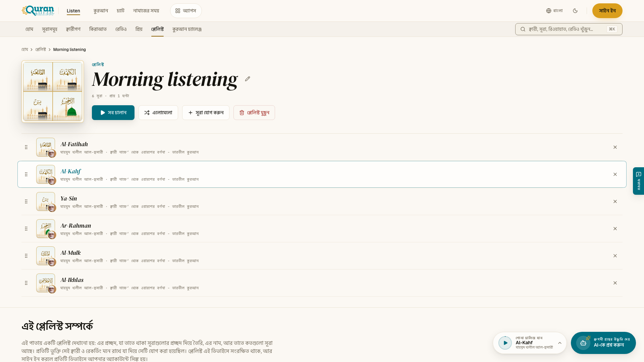Toggle dark mode with moon icon
The width and height of the screenshot is (644, 362).
pyautogui.click(x=575, y=11)
